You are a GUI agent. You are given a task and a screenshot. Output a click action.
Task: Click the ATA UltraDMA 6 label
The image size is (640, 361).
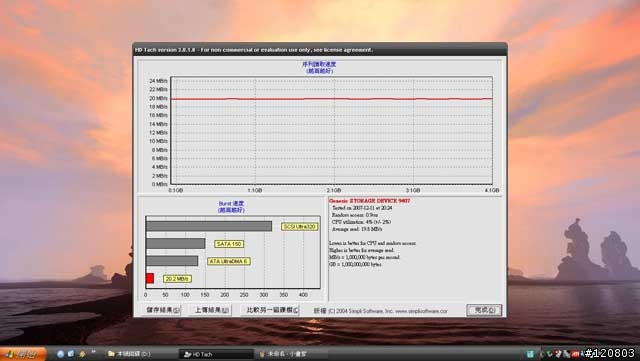(x=229, y=261)
